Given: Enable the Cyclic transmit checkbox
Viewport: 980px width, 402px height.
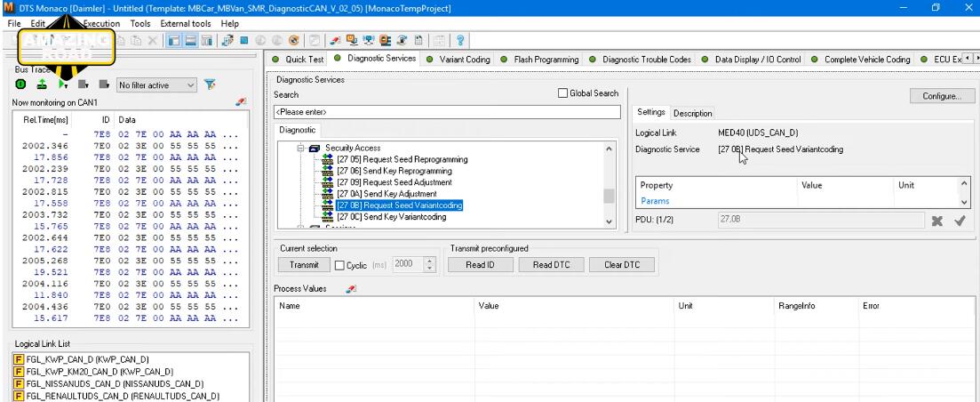Looking at the screenshot, I should tap(339, 265).
